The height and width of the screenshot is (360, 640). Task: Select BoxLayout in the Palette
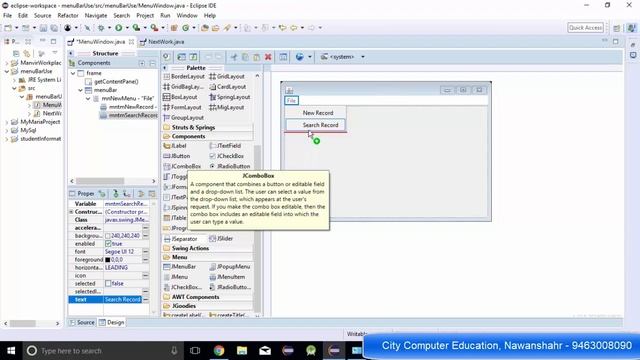point(180,97)
